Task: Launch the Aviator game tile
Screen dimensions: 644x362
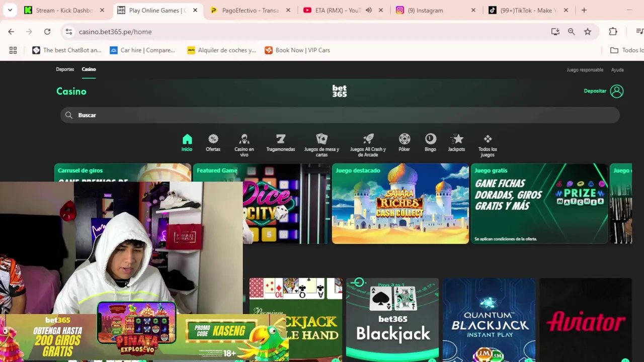Action: [586, 320]
